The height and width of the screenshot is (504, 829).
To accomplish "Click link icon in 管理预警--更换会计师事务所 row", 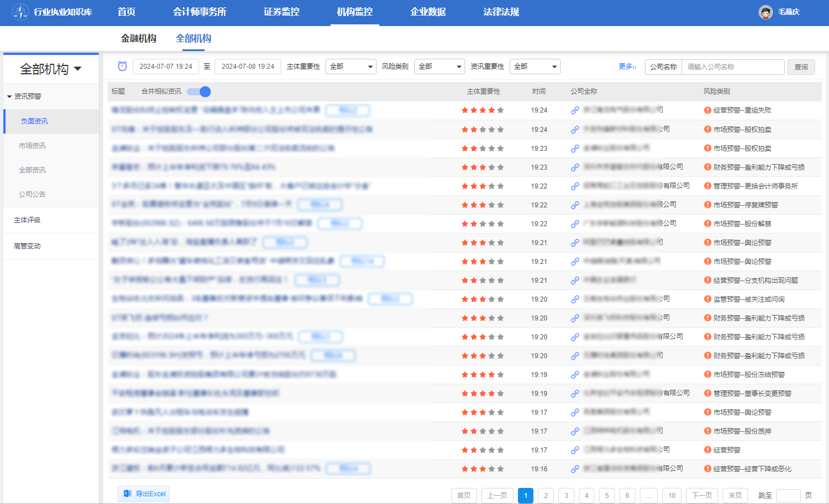I will 575,186.
